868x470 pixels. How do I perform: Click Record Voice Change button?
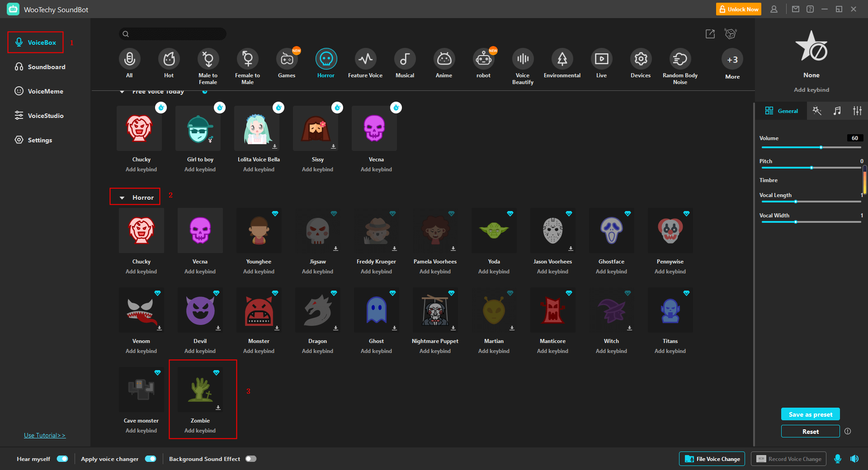point(789,459)
